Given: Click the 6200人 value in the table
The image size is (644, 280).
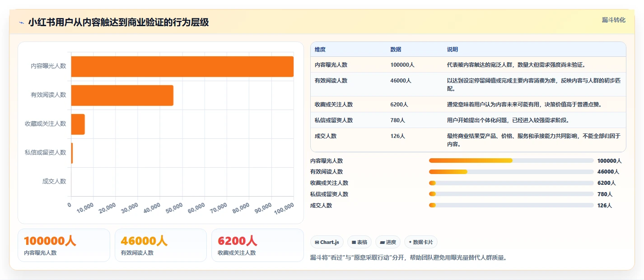Looking at the screenshot, I should (x=399, y=105).
